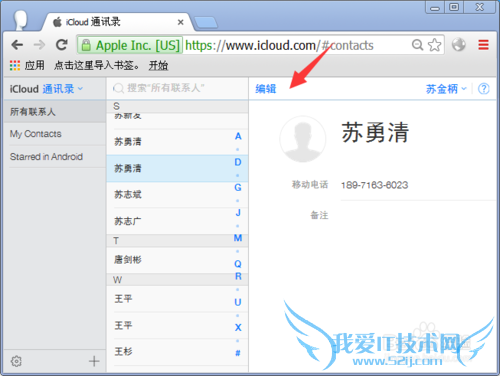Viewport: 500px width, 376px height.
Task: Go back with the browser back arrow
Action: coord(17,45)
